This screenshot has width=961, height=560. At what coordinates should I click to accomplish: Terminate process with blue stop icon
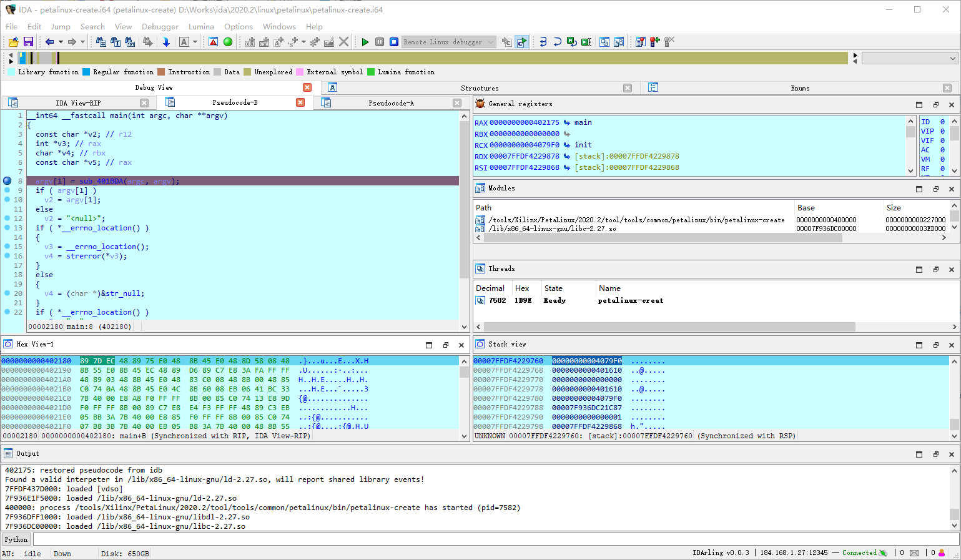point(394,42)
